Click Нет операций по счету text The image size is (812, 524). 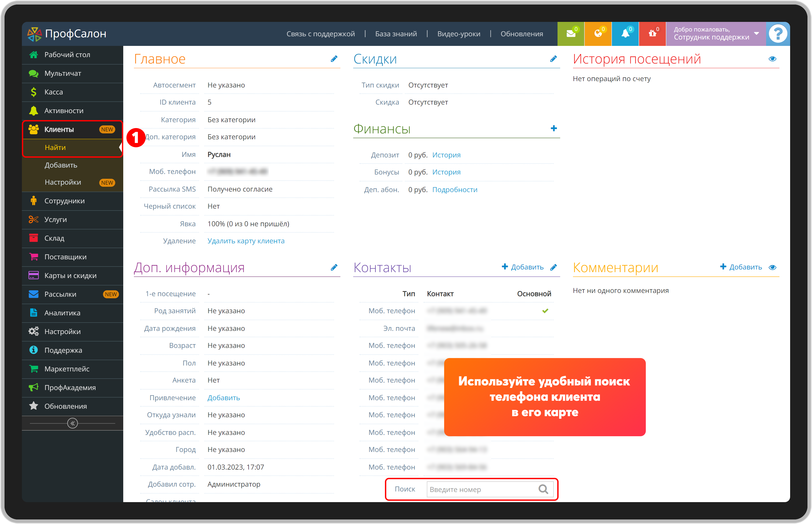click(x=611, y=79)
